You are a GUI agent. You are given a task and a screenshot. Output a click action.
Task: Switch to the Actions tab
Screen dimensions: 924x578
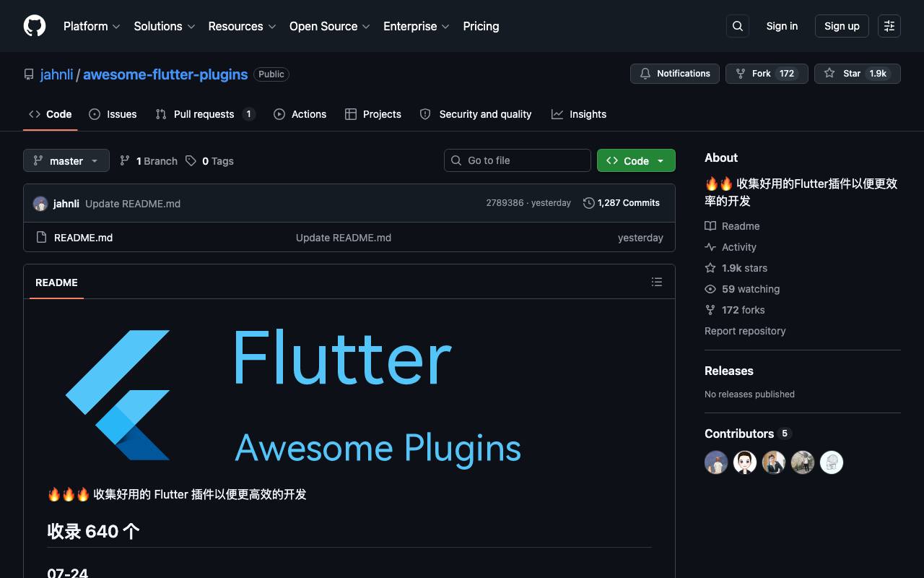(x=300, y=114)
